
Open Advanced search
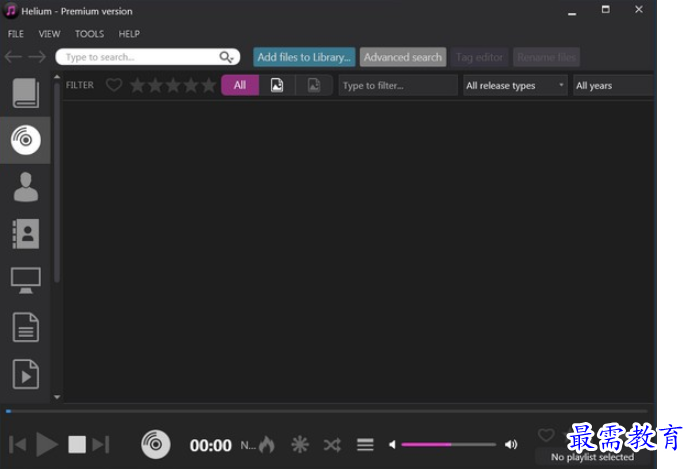(x=403, y=57)
